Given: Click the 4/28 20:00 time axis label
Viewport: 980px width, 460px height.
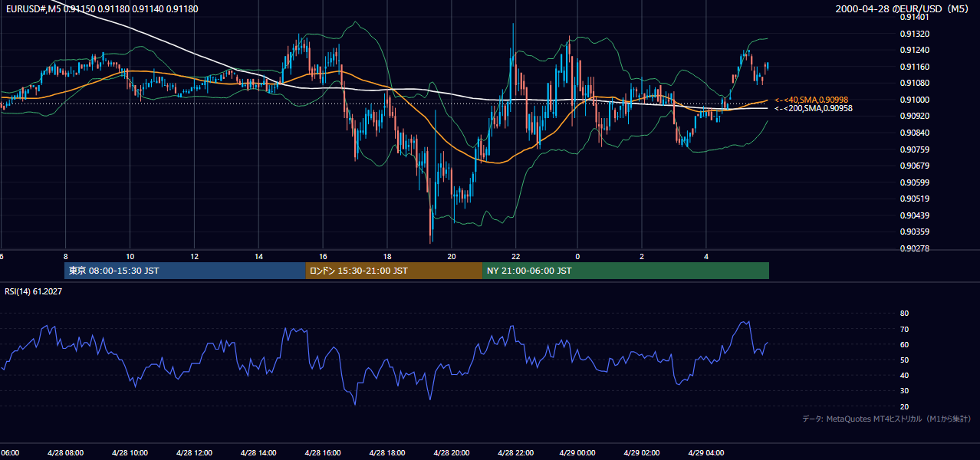Looking at the screenshot, I should [x=452, y=453].
